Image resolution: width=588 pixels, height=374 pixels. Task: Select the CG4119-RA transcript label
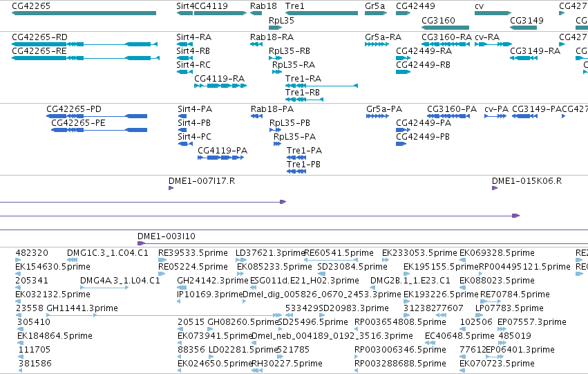click(219, 79)
